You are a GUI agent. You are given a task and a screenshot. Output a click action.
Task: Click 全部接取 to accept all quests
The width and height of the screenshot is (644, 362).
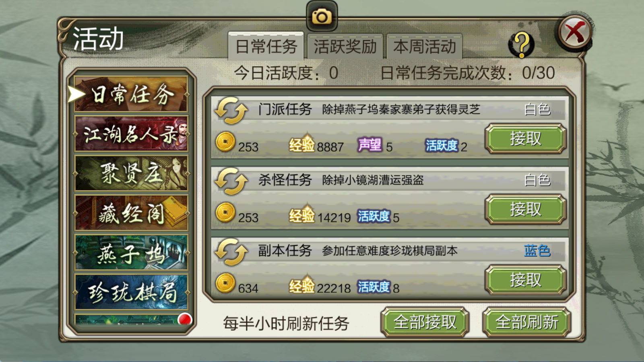(425, 322)
